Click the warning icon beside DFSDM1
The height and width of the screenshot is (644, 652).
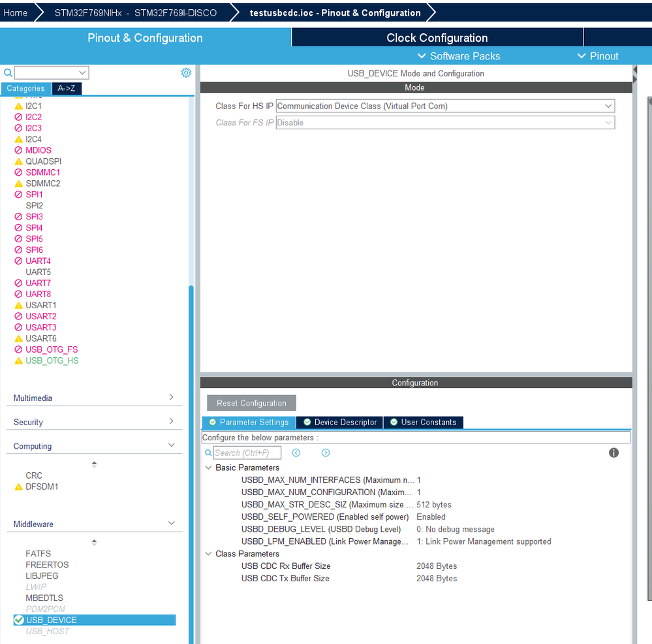click(x=18, y=487)
